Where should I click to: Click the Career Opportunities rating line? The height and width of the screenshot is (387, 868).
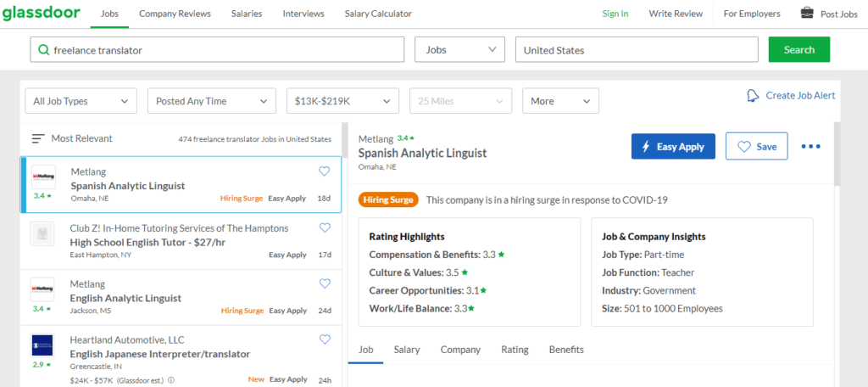coord(428,290)
